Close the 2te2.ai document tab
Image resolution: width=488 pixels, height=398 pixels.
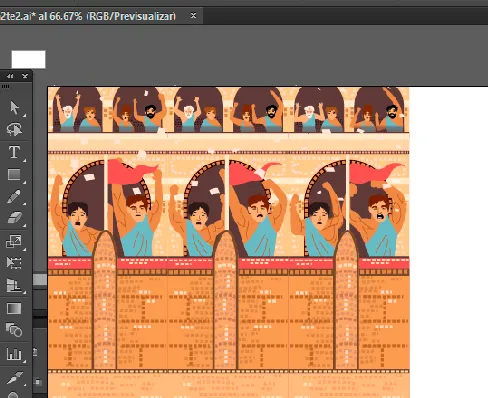[193, 15]
